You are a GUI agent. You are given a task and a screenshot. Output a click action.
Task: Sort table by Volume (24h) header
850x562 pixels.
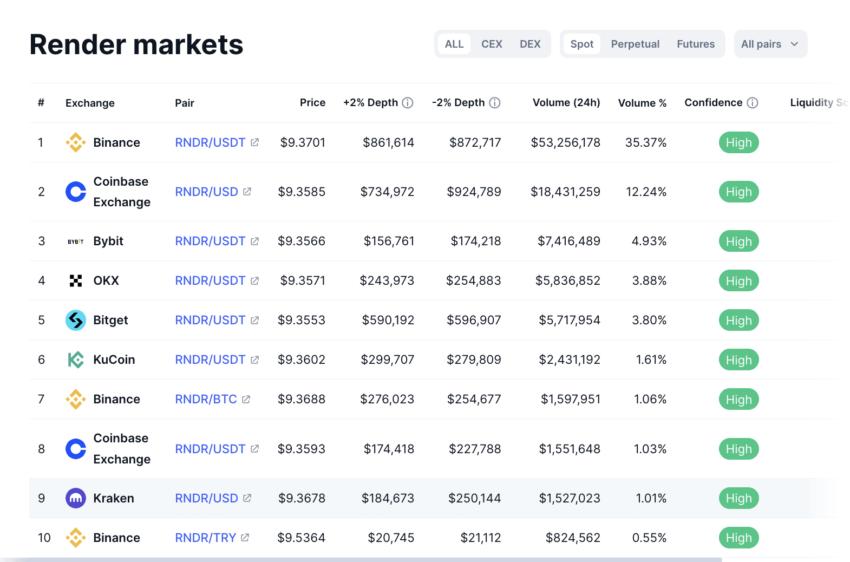coord(566,103)
